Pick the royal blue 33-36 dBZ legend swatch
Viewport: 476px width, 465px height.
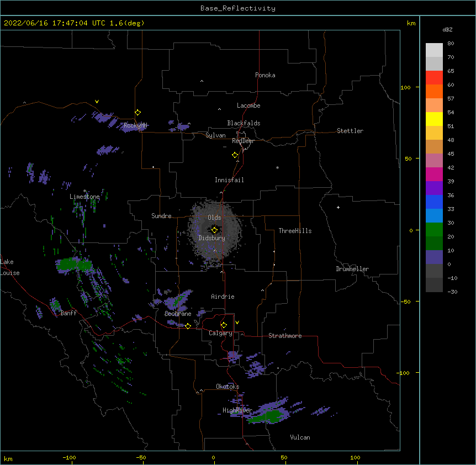tap(434, 202)
